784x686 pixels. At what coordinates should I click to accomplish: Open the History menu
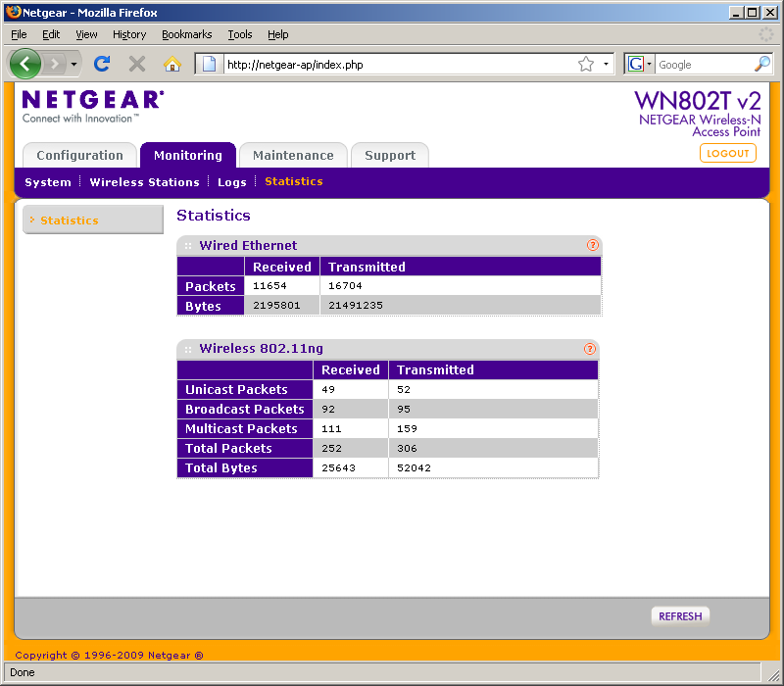point(129,34)
